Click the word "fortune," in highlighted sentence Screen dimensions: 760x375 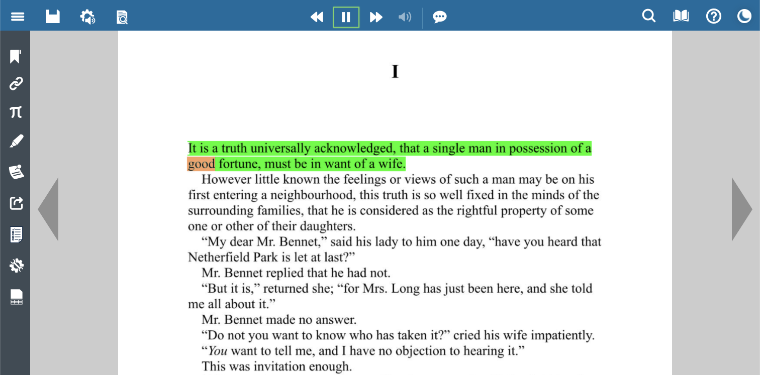click(239, 164)
